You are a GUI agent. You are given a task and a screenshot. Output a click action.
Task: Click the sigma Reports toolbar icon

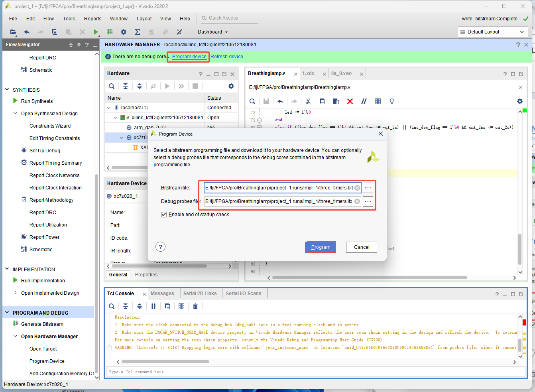click(138, 32)
